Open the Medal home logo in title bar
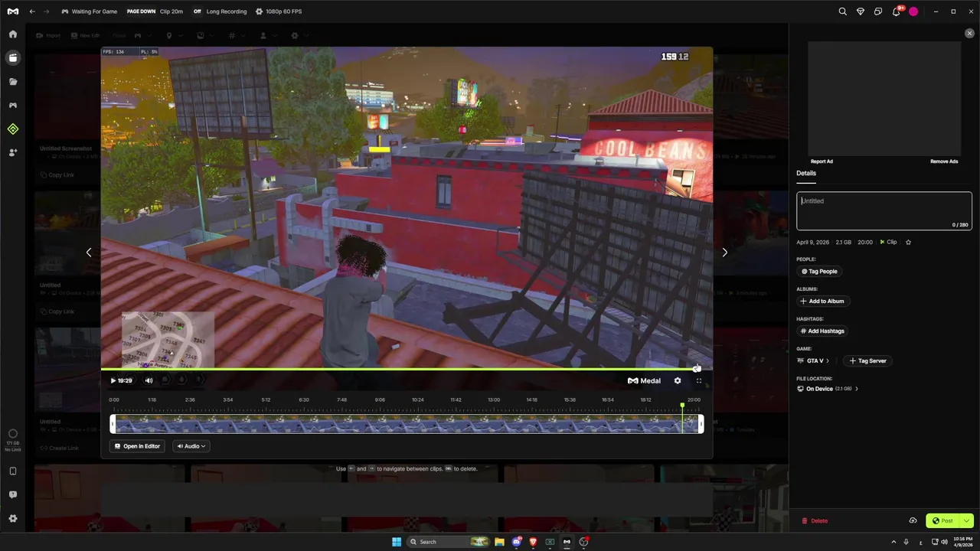The height and width of the screenshot is (551, 980). point(13,11)
